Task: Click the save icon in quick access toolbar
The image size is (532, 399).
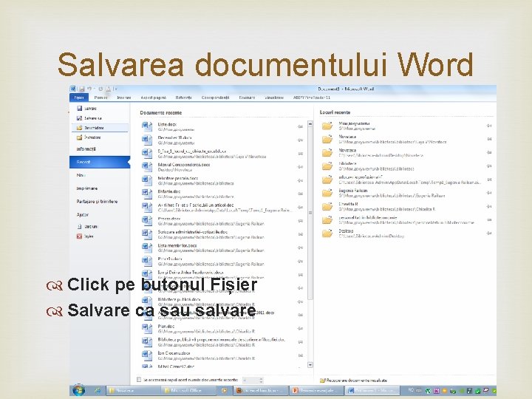Action: pos(82,89)
